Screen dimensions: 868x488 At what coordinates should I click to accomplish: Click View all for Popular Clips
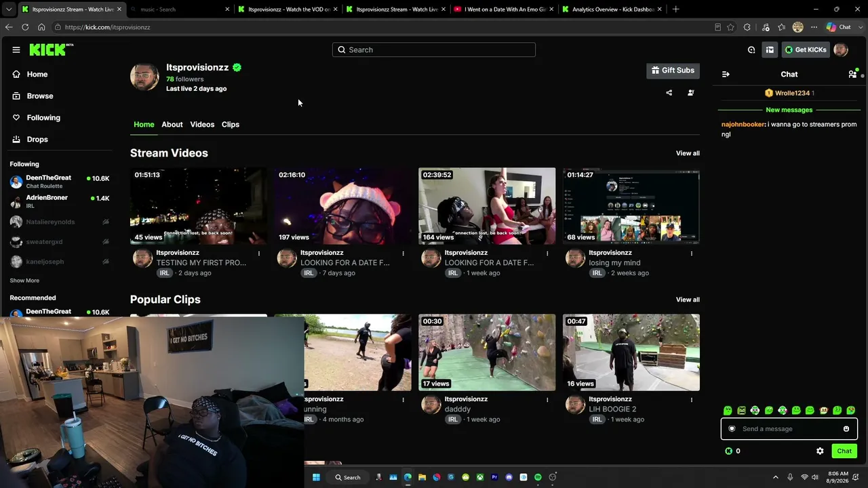pos(688,300)
